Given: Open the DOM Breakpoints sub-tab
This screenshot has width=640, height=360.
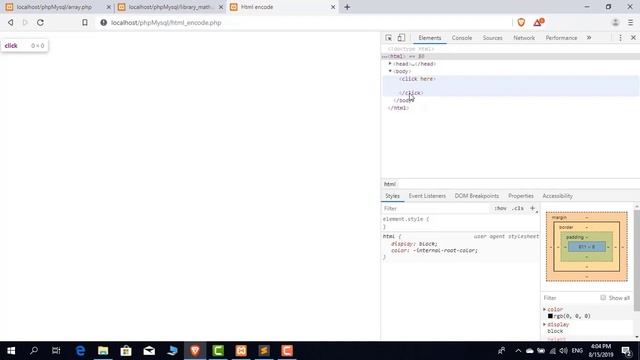Looking at the screenshot, I should 477,196.
